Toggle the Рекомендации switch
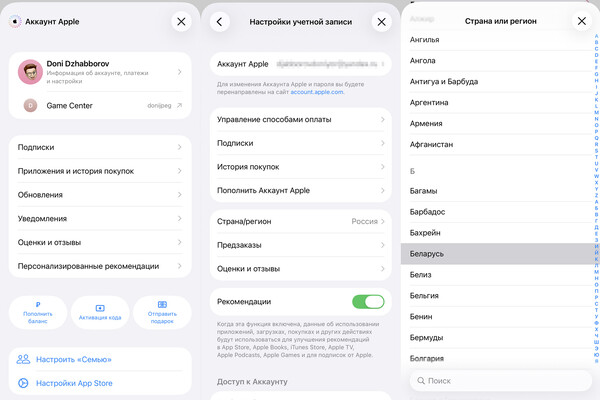 point(368,302)
